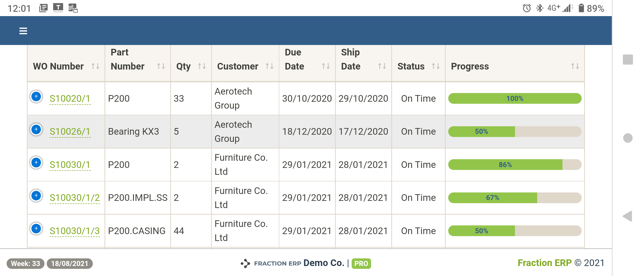Open work order S10030/1/2 link

click(74, 198)
